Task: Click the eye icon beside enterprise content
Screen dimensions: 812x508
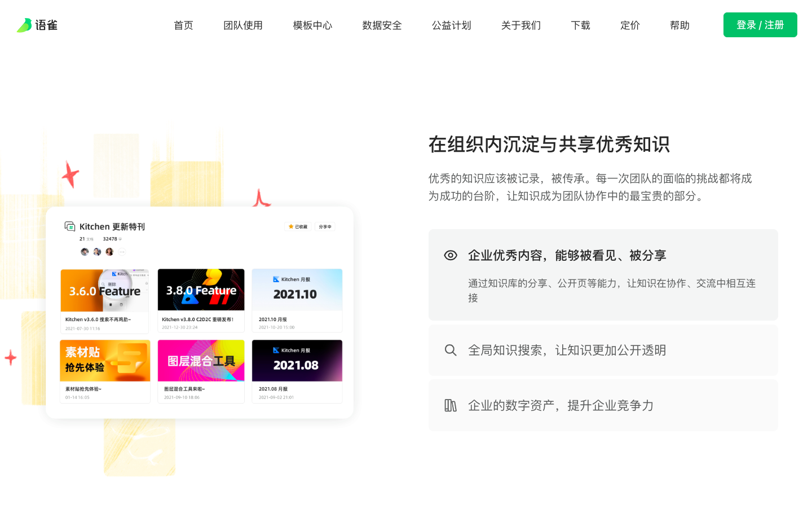Action: click(451, 255)
